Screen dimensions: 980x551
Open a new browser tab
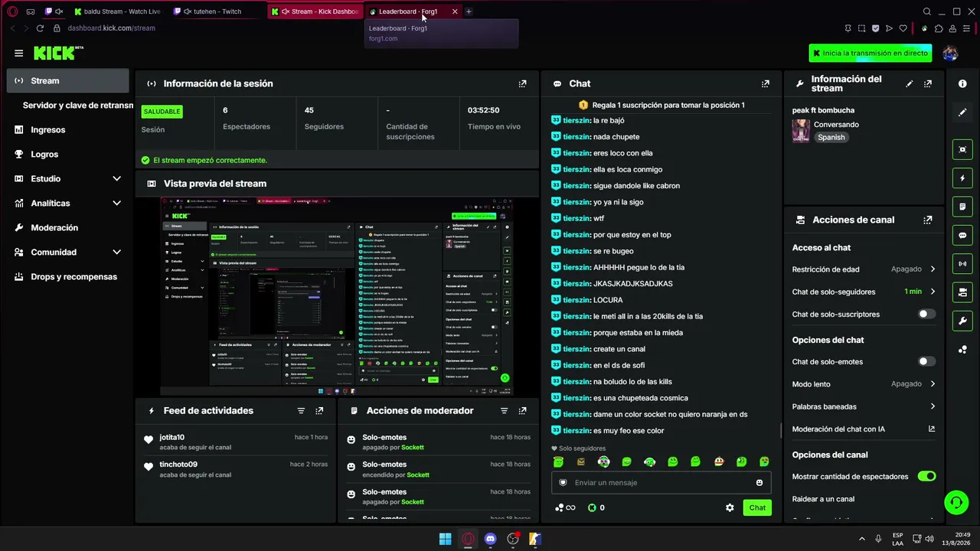coord(469,11)
